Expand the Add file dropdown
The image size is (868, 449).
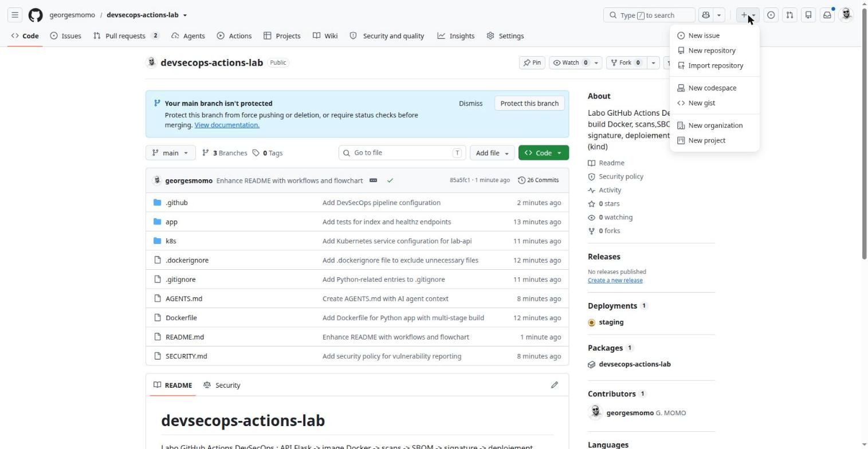[492, 153]
